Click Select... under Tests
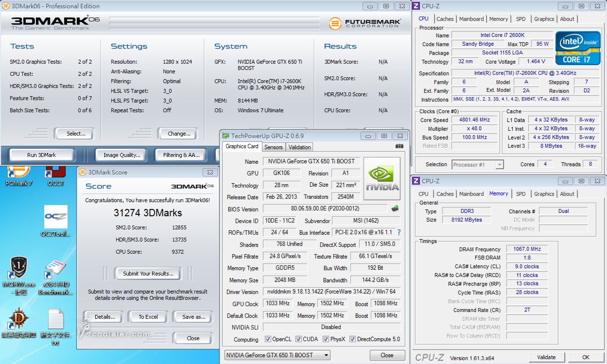 pos(76,134)
